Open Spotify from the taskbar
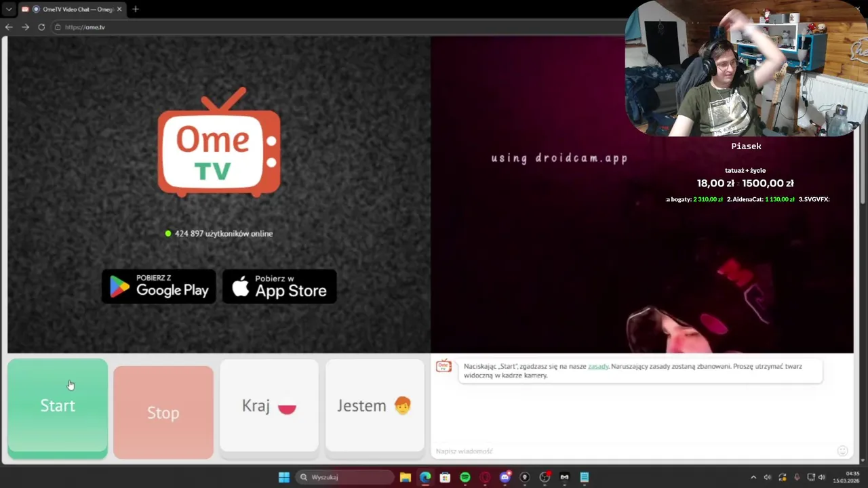Screen dimensions: 868x488 point(465,477)
